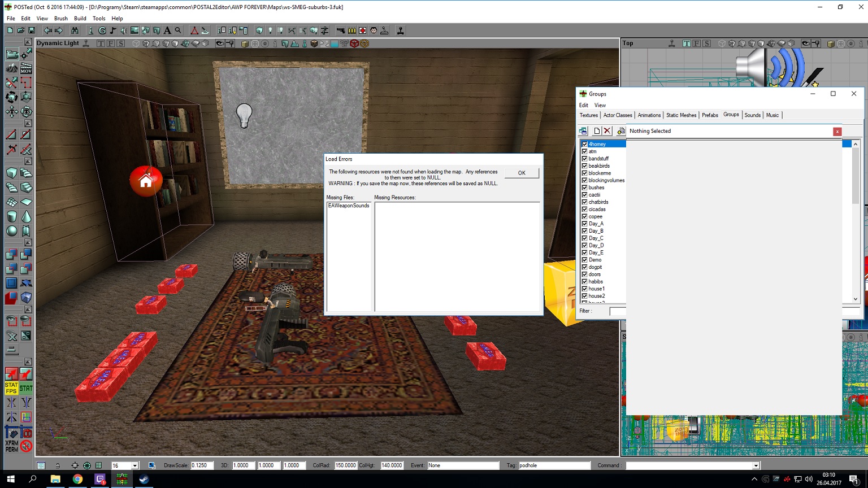The image size is (868, 488).
Task: Click the Undo left arrow icon
Action: point(48,30)
